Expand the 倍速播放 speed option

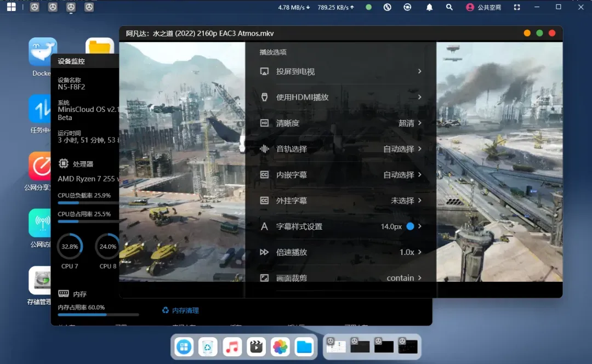340,252
